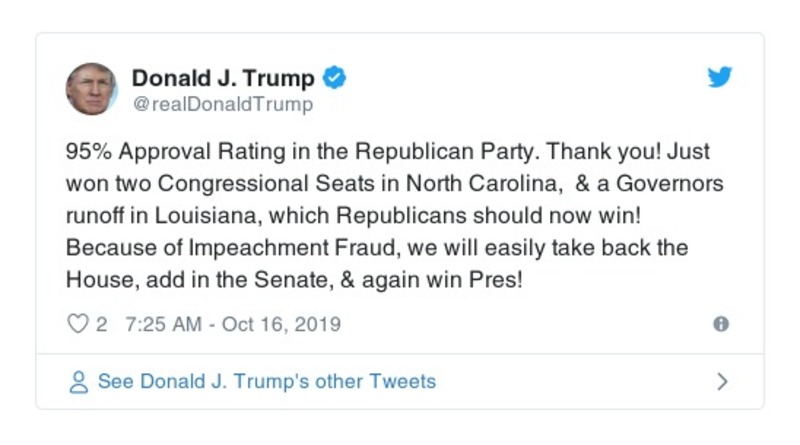Open the "Donald J. Trump" display name

coord(223,78)
